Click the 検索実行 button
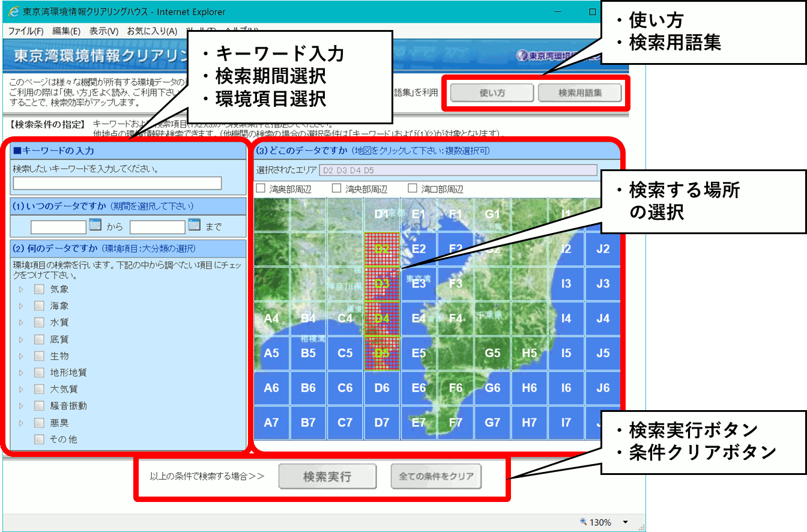 pos(327,477)
